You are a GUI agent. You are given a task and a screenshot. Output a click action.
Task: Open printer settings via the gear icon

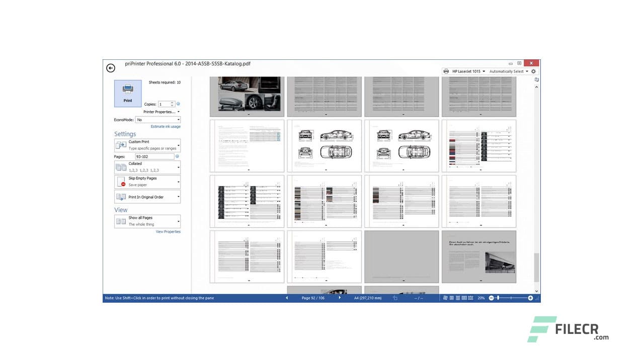(x=533, y=71)
